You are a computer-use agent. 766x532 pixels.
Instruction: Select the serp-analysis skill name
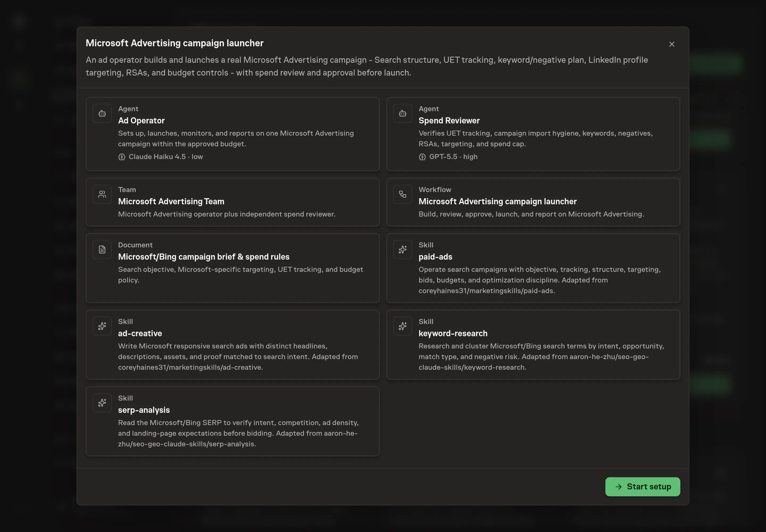tap(144, 410)
